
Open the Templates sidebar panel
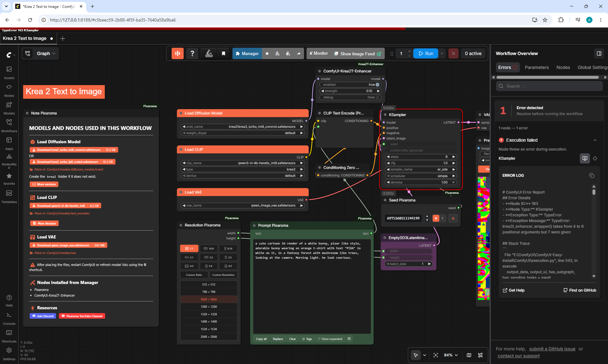9,196
